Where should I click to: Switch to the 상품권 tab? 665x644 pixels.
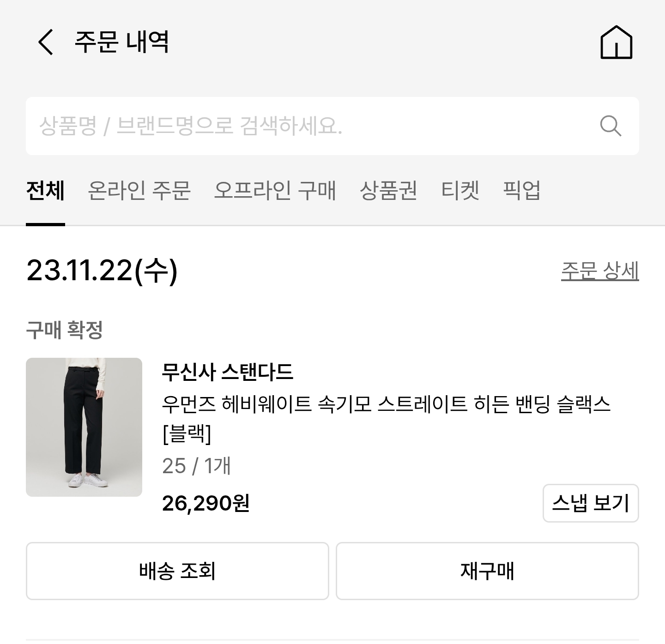click(x=388, y=190)
